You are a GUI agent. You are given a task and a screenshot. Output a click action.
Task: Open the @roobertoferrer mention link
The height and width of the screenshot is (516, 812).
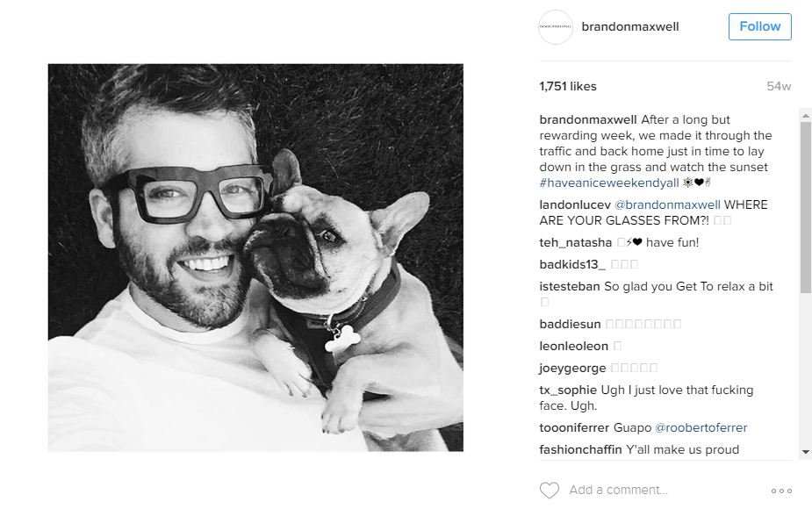[x=701, y=427]
